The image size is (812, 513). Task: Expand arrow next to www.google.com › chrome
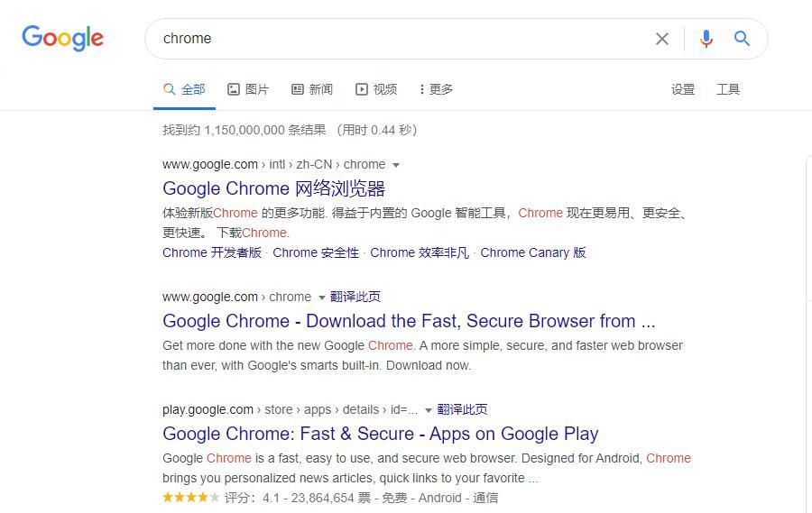(321, 298)
